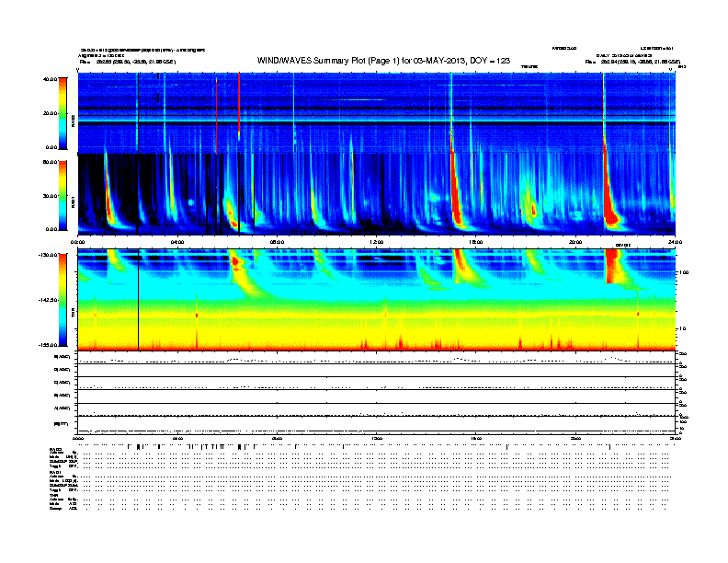Click the vertical RAD2 axis label

click(73, 120)
